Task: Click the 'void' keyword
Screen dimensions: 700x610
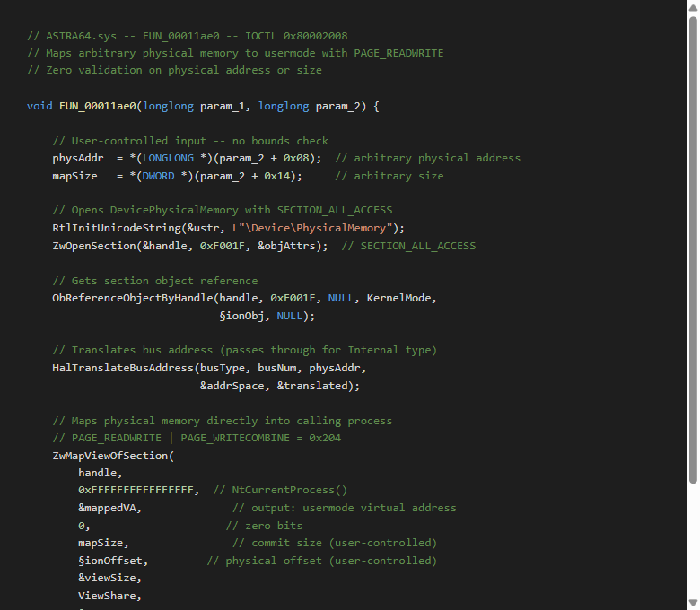Action: coord(39,106)
